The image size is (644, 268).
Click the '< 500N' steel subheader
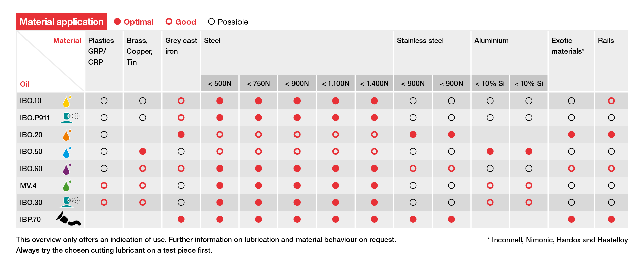coord(220,83)
